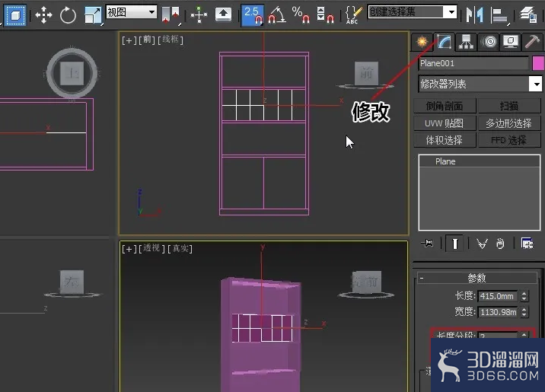The image size is (545, 392).
Task: Click the 上 ViewCube face in top viewport
Action: click(72, 73)
